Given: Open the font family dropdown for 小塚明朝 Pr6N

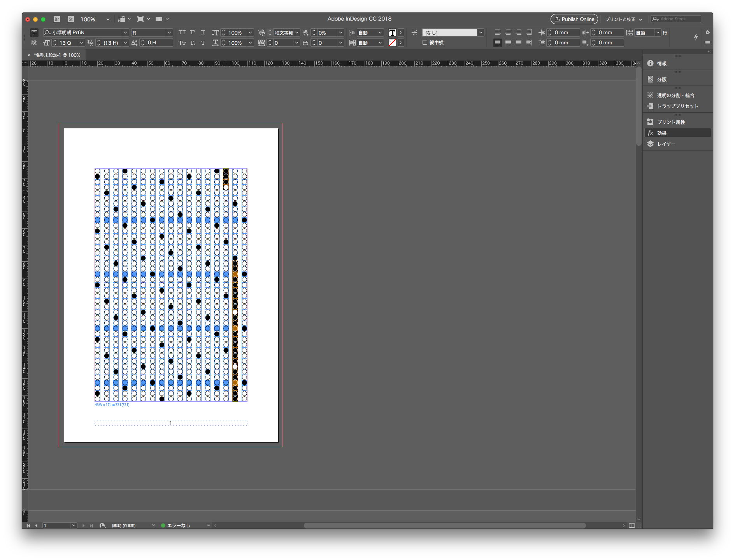Looking at the screenshot, I should (x=125, y=33).
